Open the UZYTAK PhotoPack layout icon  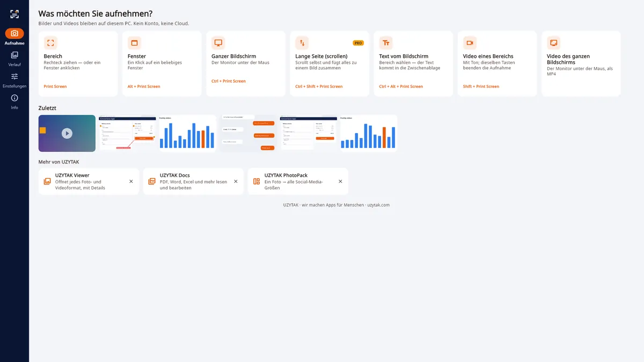(x=257, y=181)
